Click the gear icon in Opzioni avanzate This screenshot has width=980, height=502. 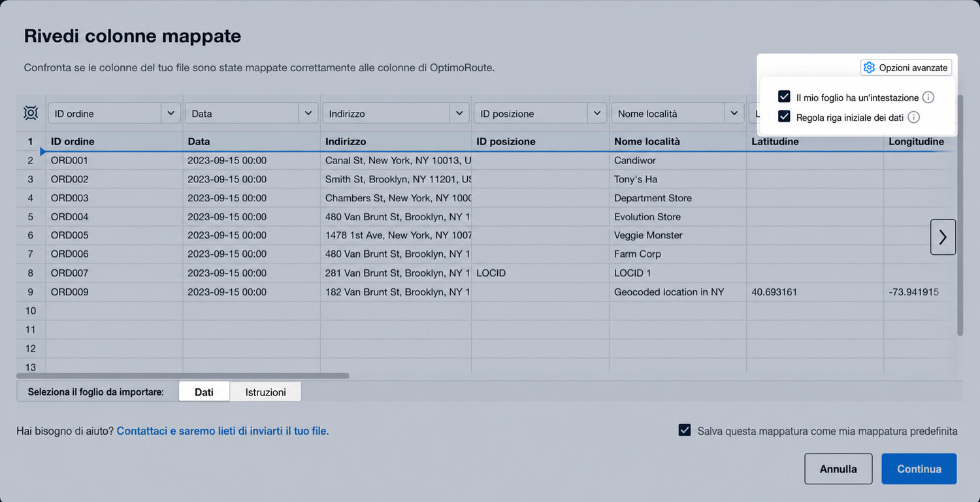click(x=869, y=67)
